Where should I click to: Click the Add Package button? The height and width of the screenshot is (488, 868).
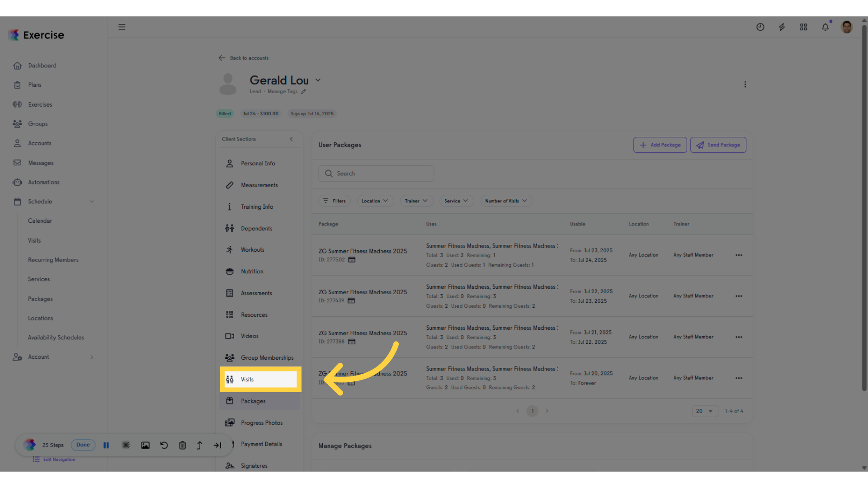660,145
